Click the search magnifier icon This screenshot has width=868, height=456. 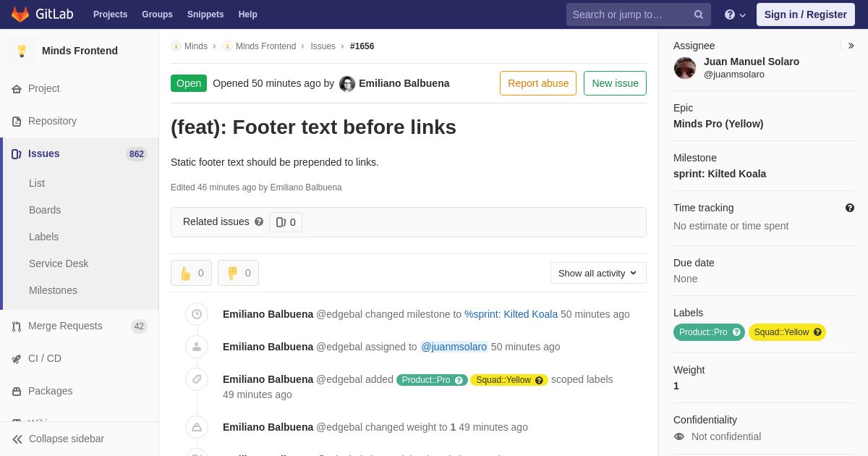pyautogui.click(x=699, y=14)
